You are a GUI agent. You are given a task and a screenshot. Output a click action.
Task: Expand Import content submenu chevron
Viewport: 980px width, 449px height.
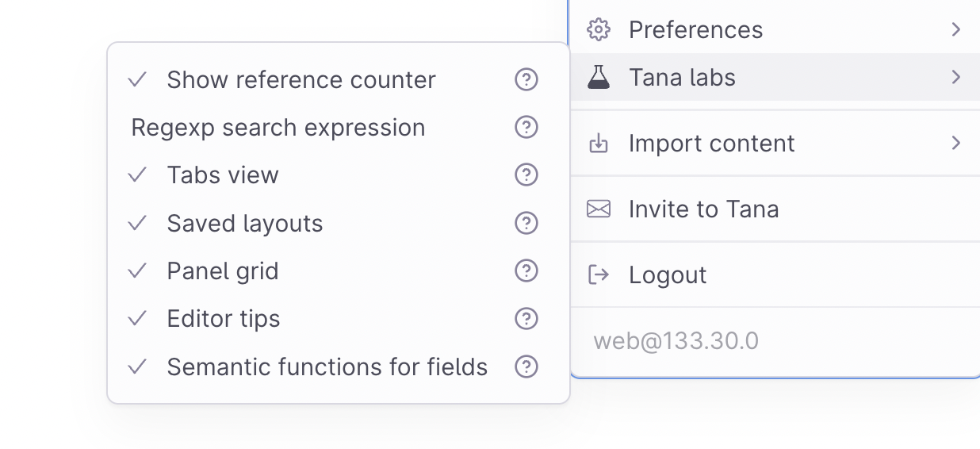click(956, 143)
